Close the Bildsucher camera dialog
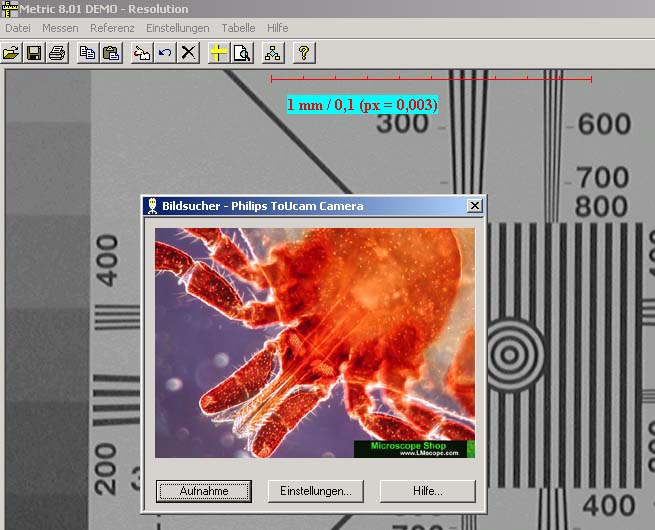The image size is (655, 530). point(475,205)
